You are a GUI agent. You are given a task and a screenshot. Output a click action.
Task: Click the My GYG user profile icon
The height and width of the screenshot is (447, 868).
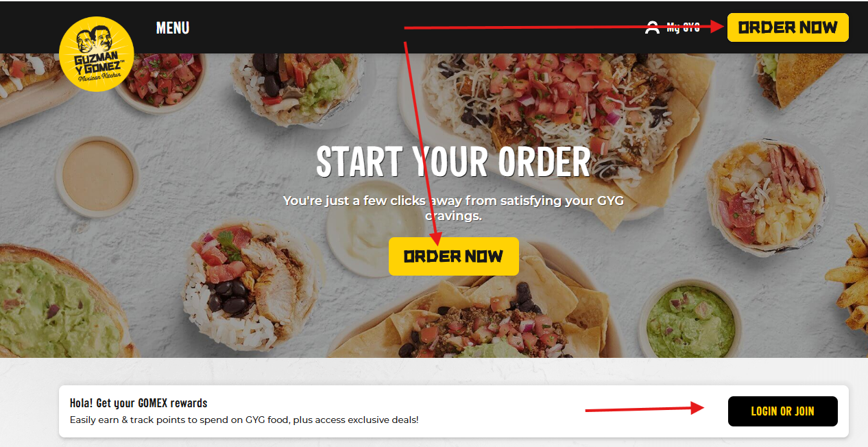tap(652, 27)
